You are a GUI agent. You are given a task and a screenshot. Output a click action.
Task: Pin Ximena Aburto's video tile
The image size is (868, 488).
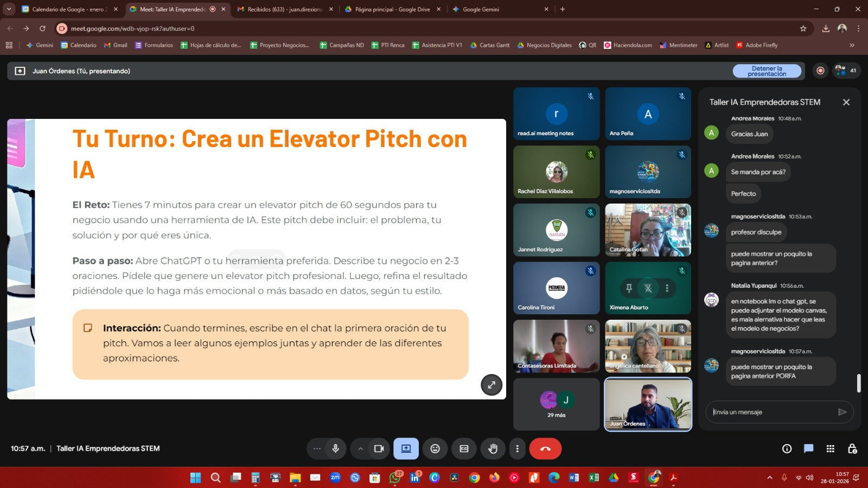[629, 288]
